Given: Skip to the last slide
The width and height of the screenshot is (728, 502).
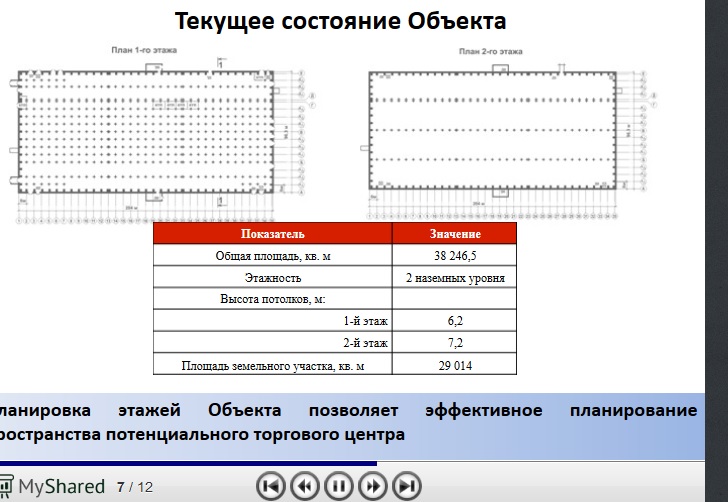Looking at the screenshot, I should (407, 487).
